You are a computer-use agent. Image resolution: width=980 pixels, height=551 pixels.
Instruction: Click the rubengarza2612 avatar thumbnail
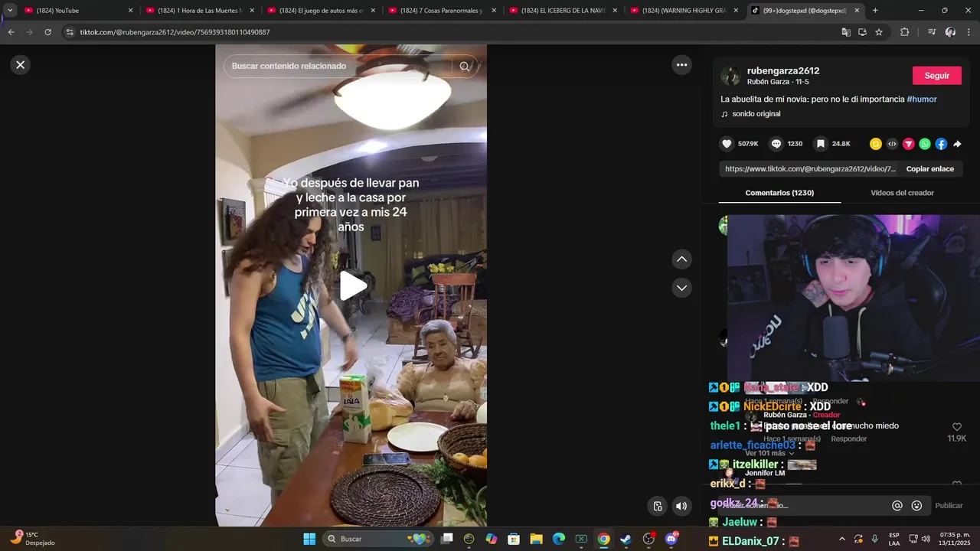pos(730,76)
